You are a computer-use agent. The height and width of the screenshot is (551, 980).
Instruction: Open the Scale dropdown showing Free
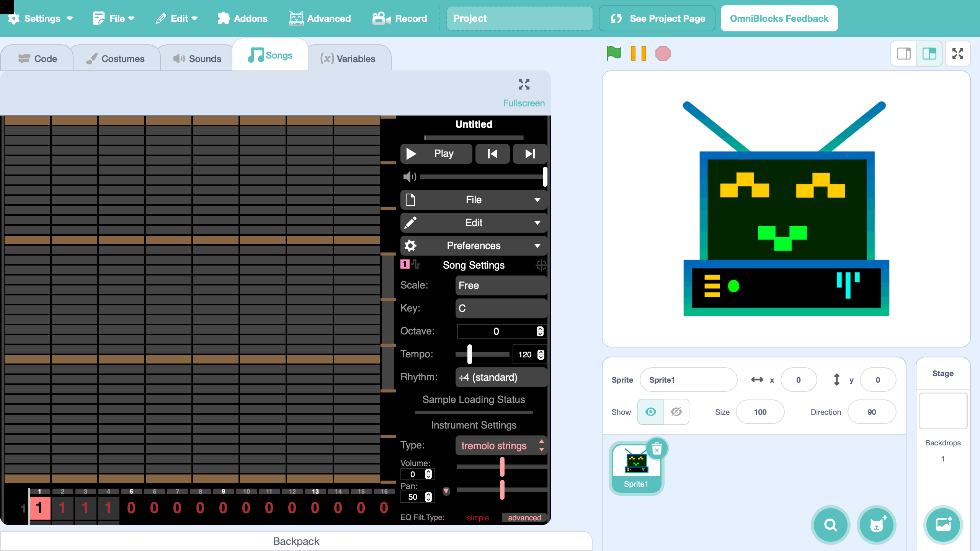[501, 285]
